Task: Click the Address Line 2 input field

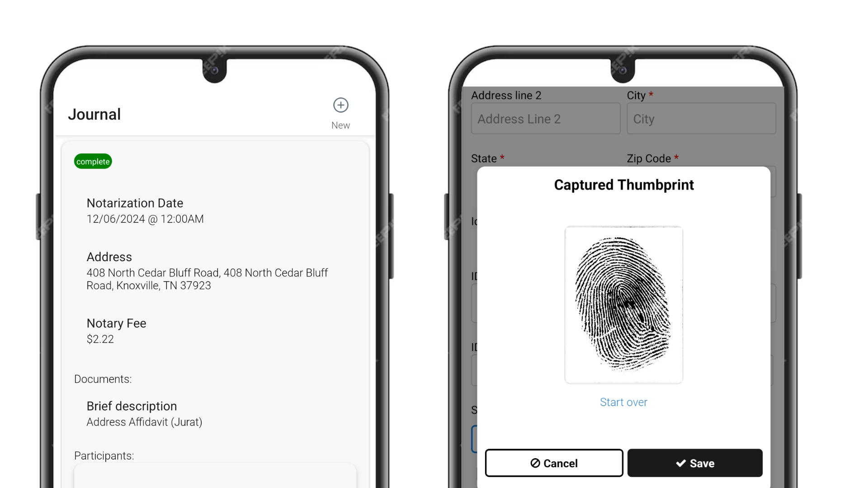Action: (546, 118)
